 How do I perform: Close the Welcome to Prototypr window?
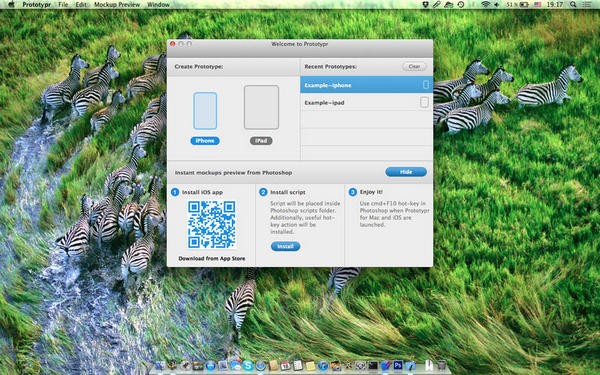(173, 44)
